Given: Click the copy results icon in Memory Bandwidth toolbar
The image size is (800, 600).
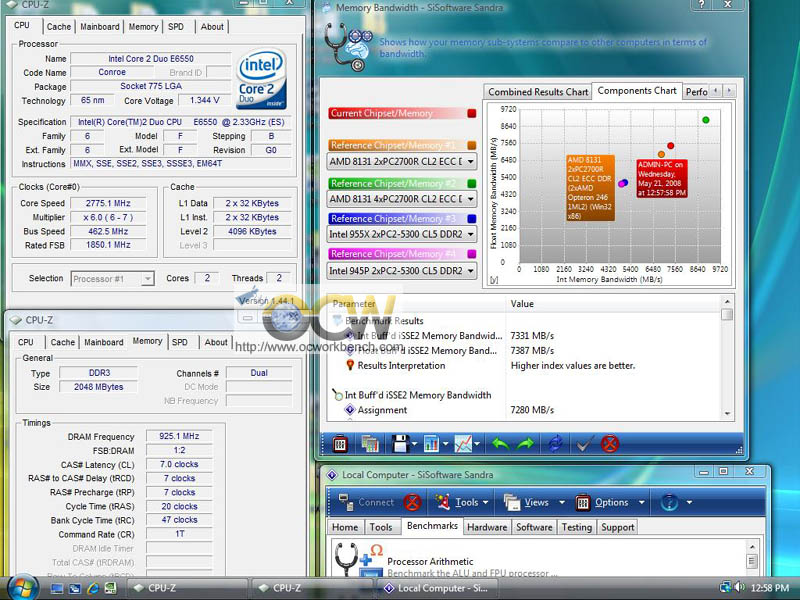Looking at the screenshot, I should pyautogui.click(x=370, y=444).
